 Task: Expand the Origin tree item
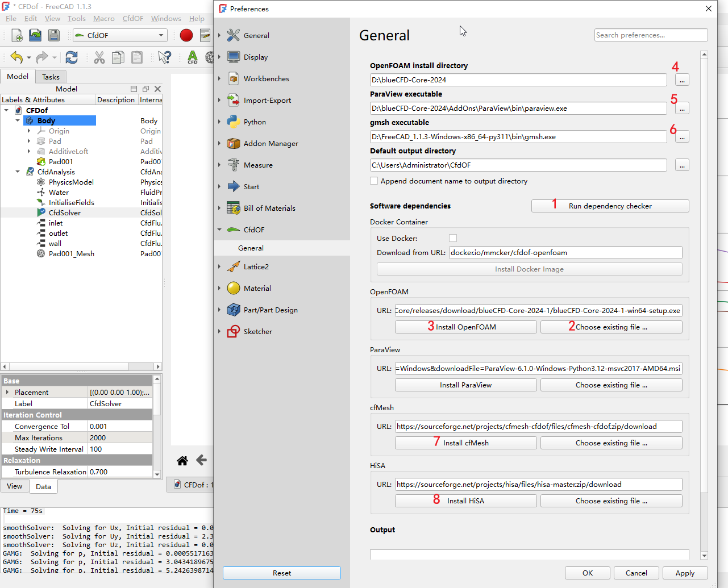(x=29, y=131)
